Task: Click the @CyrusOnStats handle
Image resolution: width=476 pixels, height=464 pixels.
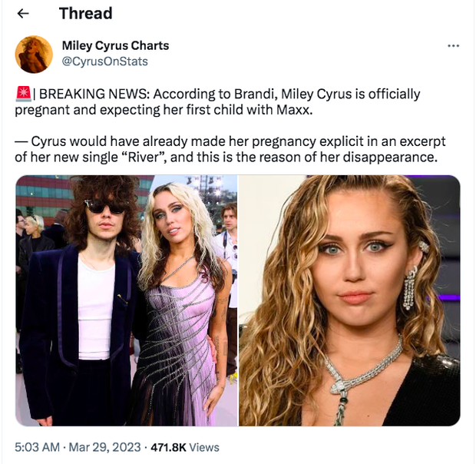Action: click(104, 61)
